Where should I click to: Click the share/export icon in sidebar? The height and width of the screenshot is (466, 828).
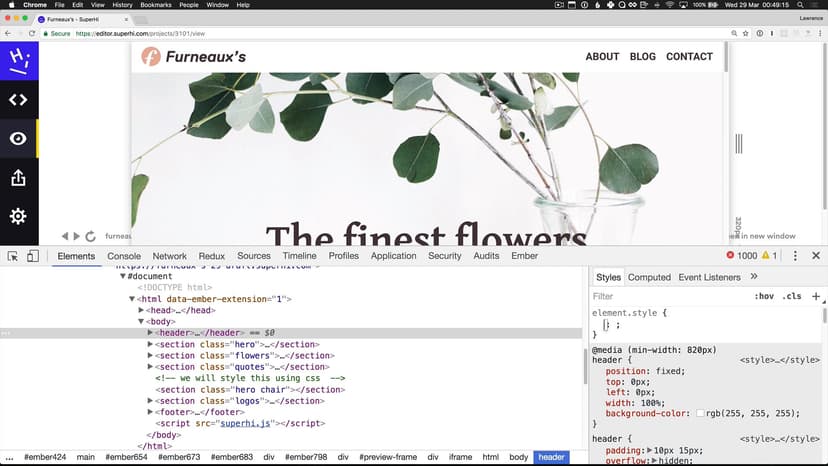(18, 178)
